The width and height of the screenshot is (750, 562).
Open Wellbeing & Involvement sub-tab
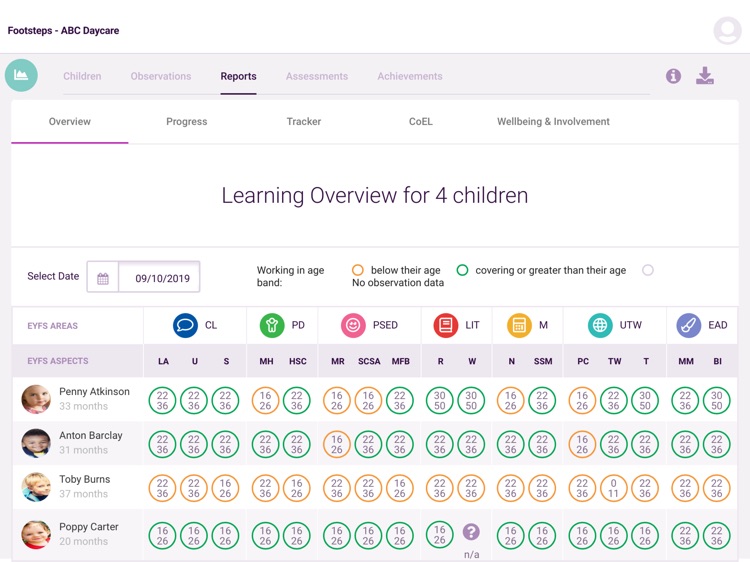553,121
